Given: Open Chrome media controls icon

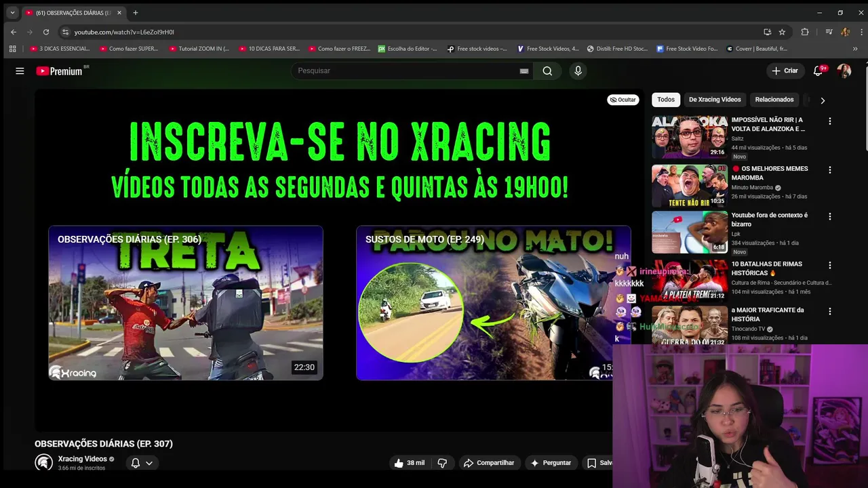Looking at the screenshot, I should coord(829,32).
